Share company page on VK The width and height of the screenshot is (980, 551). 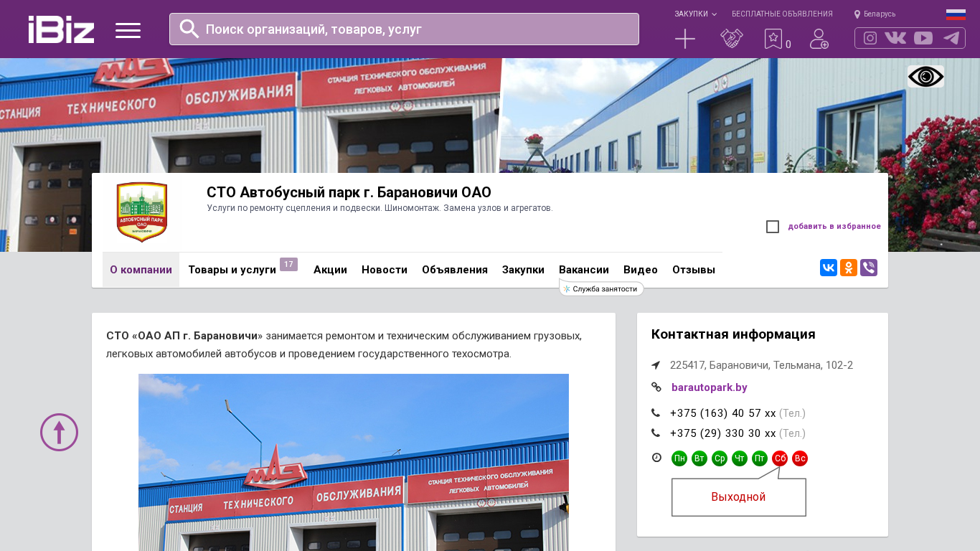pos(829,268)
